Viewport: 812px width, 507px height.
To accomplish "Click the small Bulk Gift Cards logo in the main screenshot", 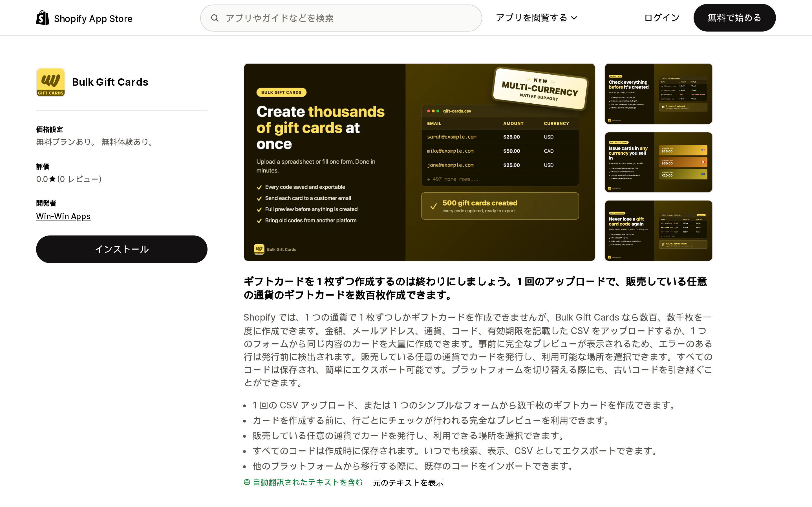I will pos(259,249).
